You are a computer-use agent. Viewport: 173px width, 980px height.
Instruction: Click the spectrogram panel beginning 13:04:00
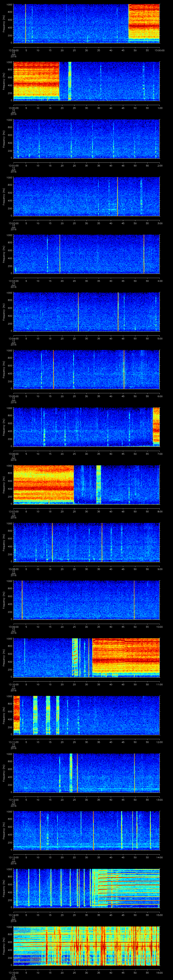tap(86, 312)
